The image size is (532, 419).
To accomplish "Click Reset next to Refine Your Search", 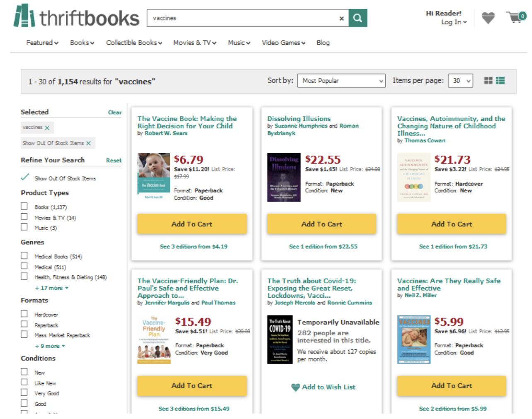I will [114, 161].
